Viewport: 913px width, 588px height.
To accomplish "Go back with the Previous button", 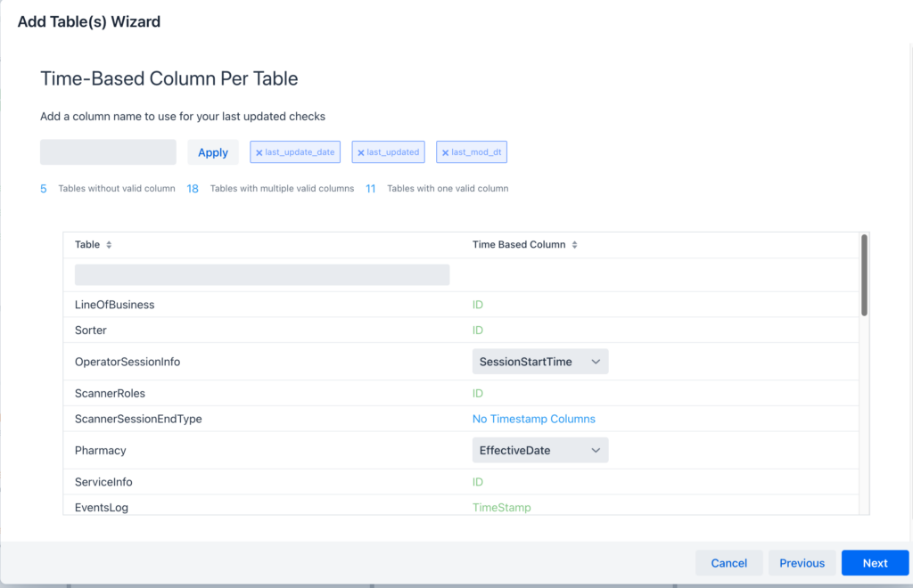I will click(802, 563).
